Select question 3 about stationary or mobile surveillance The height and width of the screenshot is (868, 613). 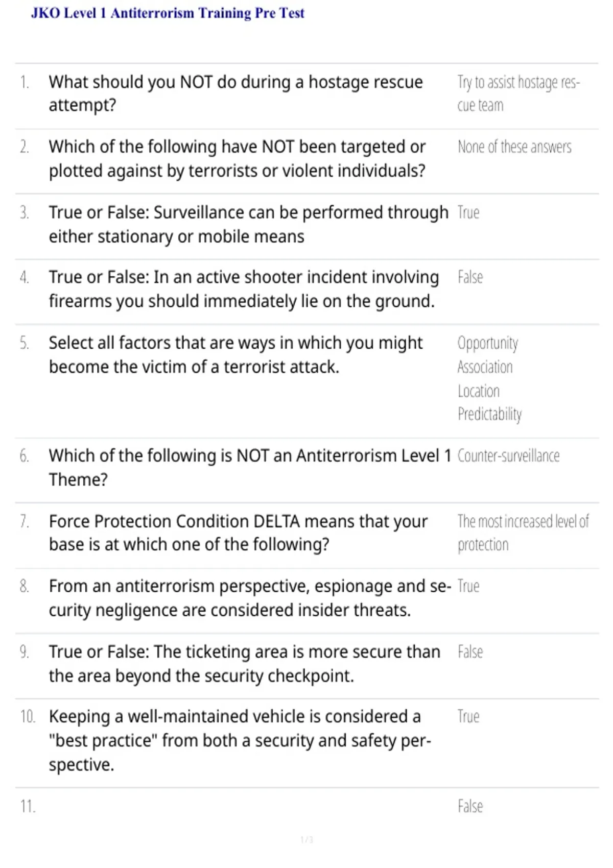pos(248,224)
